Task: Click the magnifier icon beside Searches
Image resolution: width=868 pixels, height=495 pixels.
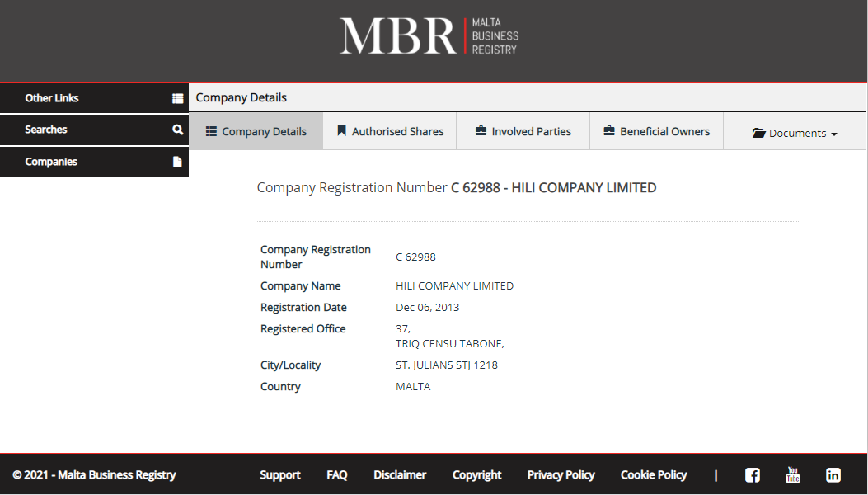Action: [x=177, y=130]
